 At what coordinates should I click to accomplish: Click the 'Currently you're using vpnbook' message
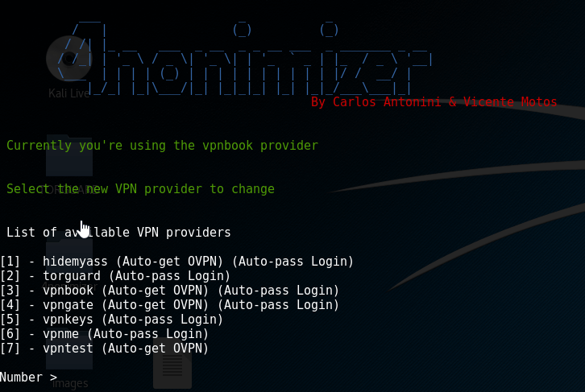pyautogui.click(x=162, y=146)
